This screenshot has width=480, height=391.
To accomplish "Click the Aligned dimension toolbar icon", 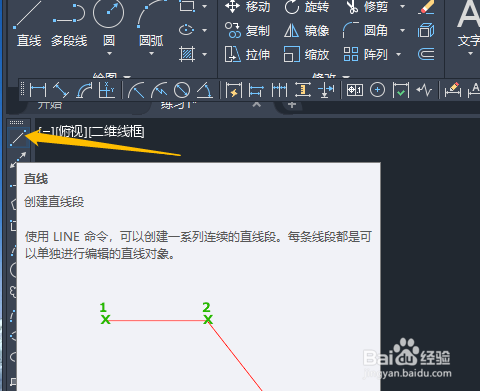I will (61, 90).
